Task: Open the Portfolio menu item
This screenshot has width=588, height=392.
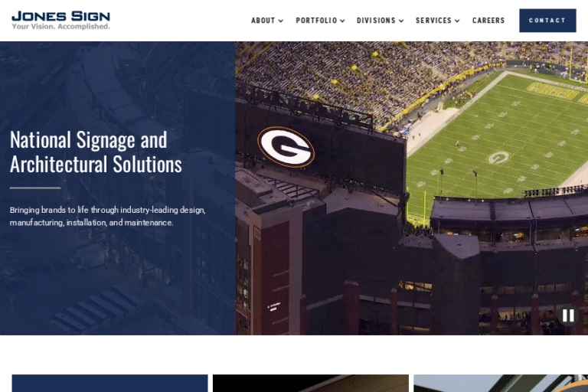Action: [x=315, y=21]
